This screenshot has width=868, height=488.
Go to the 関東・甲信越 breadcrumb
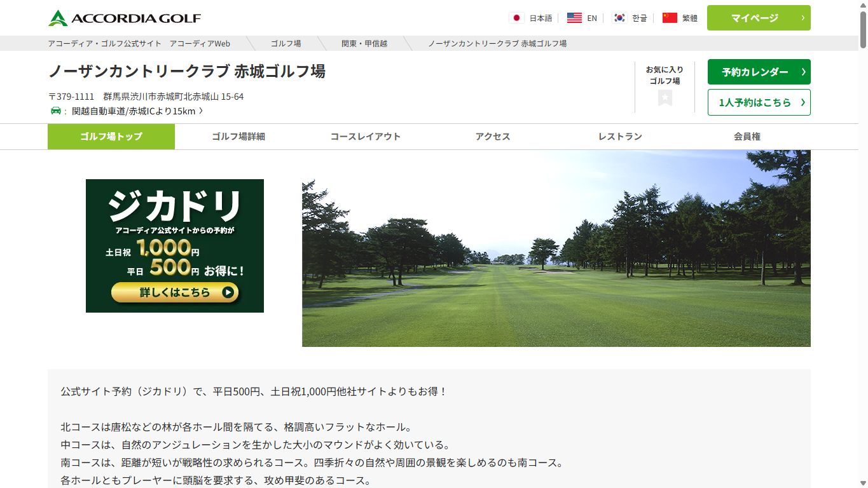click(x=364, y=43)
